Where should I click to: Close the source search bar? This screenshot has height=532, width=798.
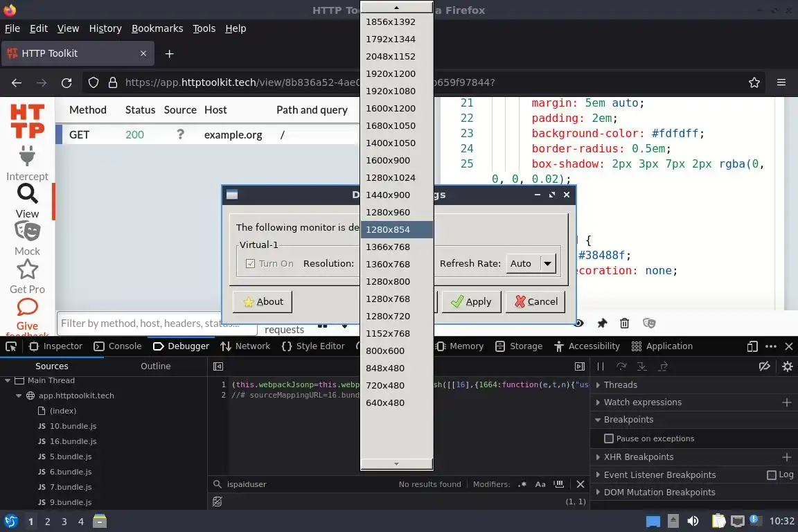tap(580, 484)
